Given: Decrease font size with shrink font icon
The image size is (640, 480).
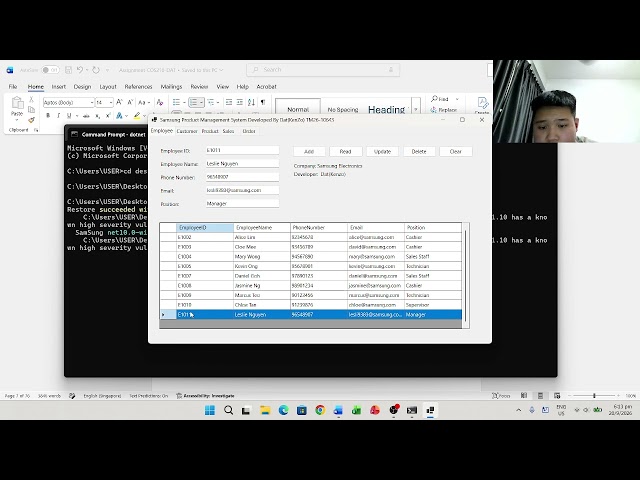Looking at the screenshot, I should tap(130, 102).
